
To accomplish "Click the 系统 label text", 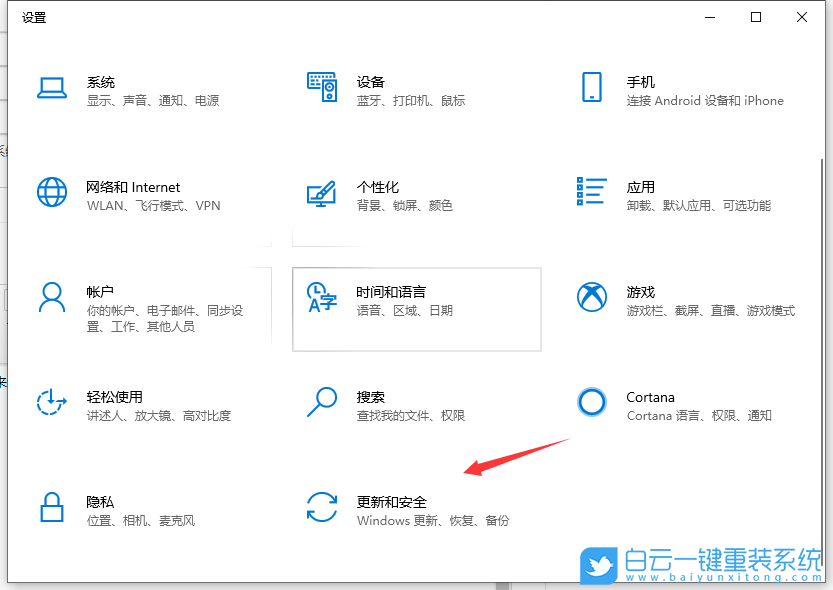I will pos(100,82).
